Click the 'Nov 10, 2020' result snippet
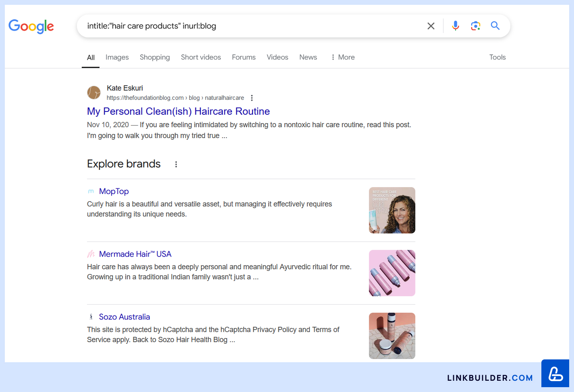Viewport: 574px width, 392px height. (x=249, y=130)
